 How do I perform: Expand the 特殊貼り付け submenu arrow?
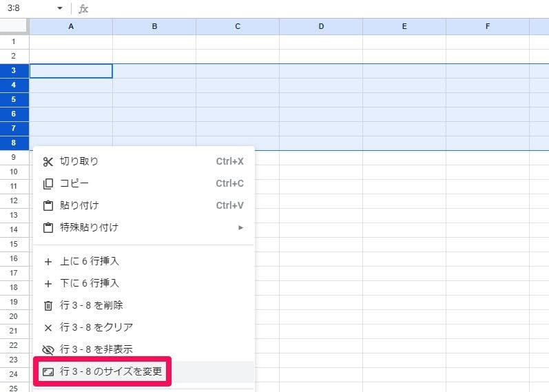point(240,228)
